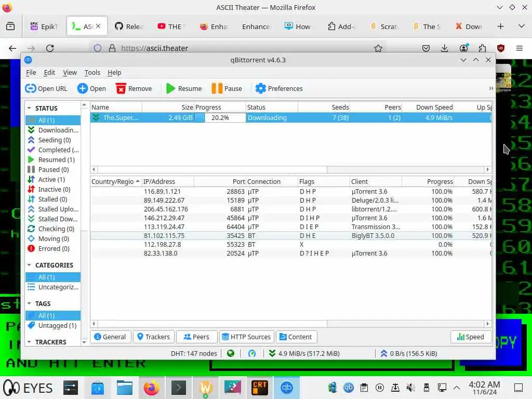Filter by Stalled Downloading status
Screen dimensions: 532x399
tap(54, 219)
